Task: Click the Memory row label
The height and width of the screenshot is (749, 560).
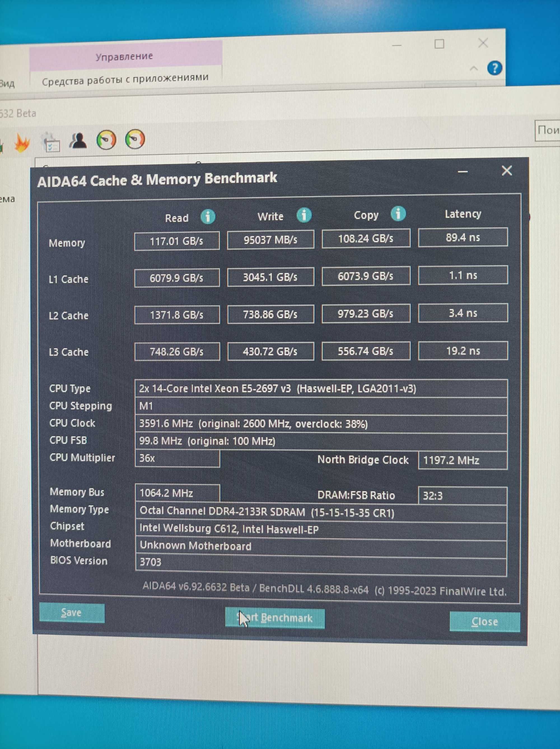Action: (x=67, y=243)
